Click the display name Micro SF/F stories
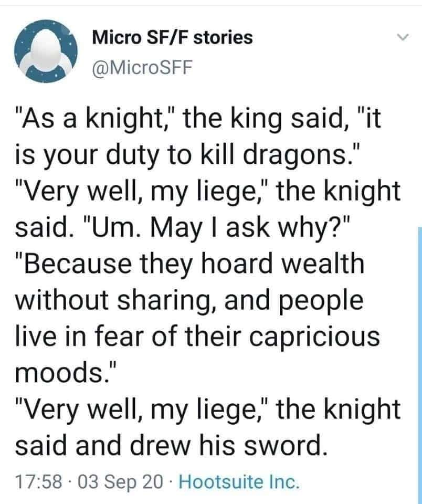 pyautogui.click(x=172, y=37)
